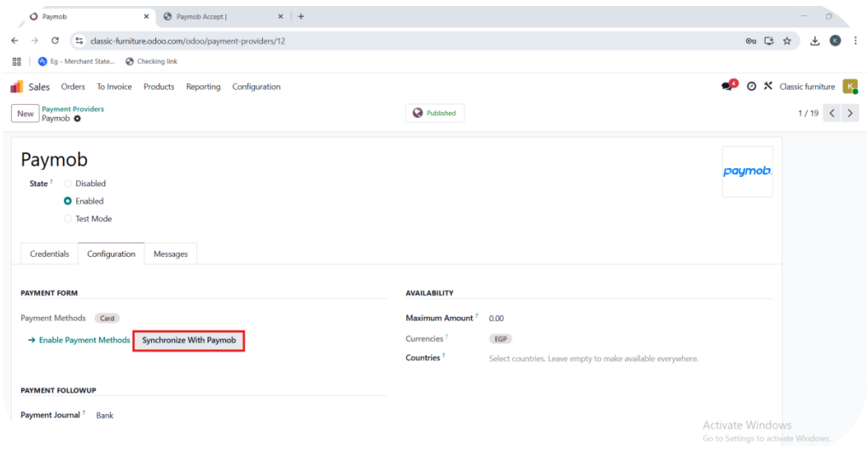Select the Disabled state option
Image resolution: width=868 pixels, height=456 pixels.
pos(68,184)
